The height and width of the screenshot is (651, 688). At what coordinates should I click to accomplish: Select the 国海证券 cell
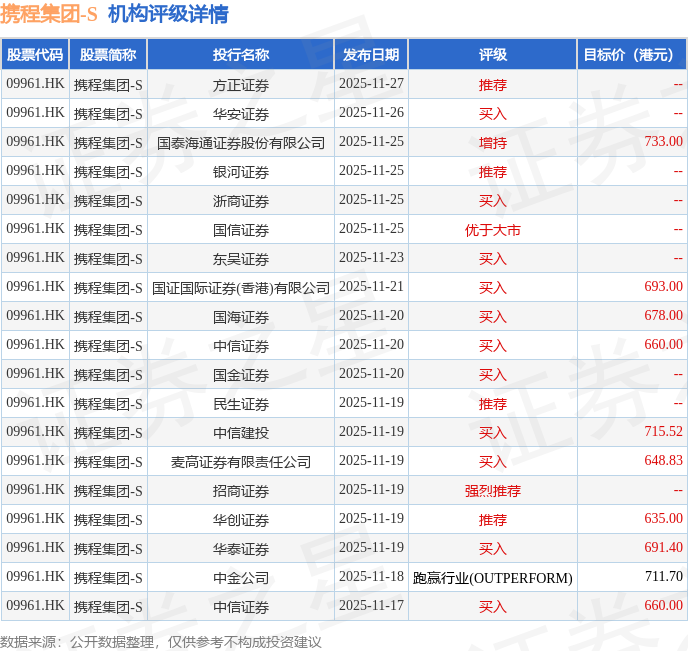click(241, 317)
